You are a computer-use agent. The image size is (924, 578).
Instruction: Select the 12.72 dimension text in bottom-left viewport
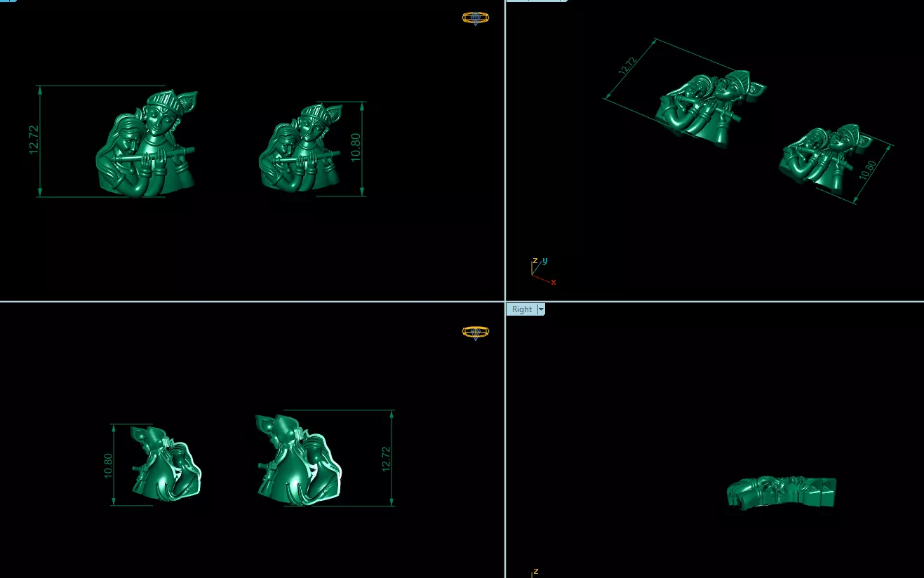(x=386, y=459)
